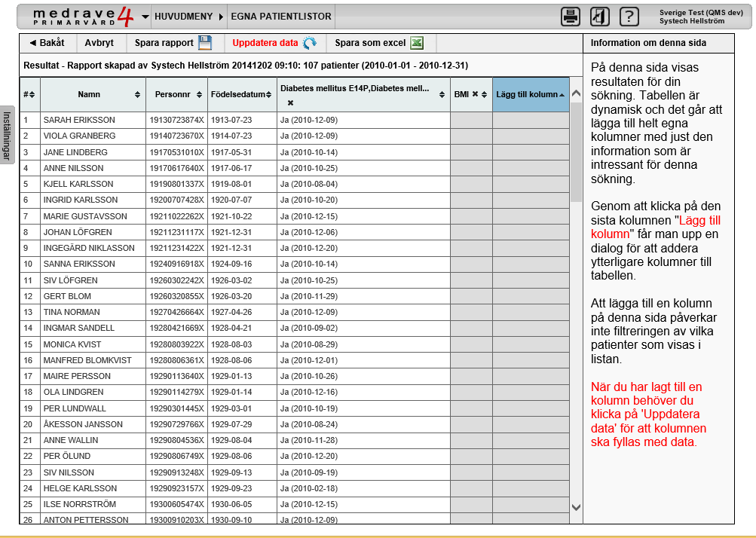Click scrollbar down arrow of table
The width and height of the screenshot is (756, 538).
tap(576, 507)
